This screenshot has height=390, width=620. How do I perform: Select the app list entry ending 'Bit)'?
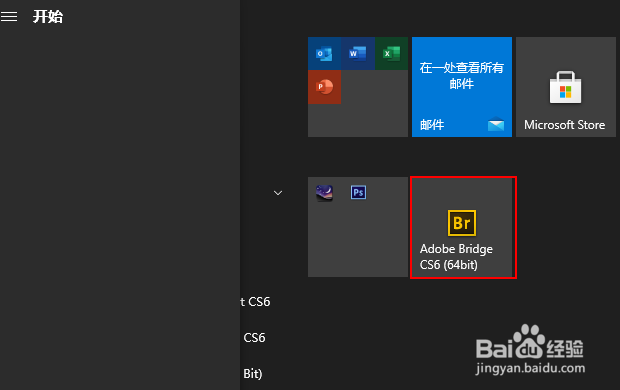(253, 374)
